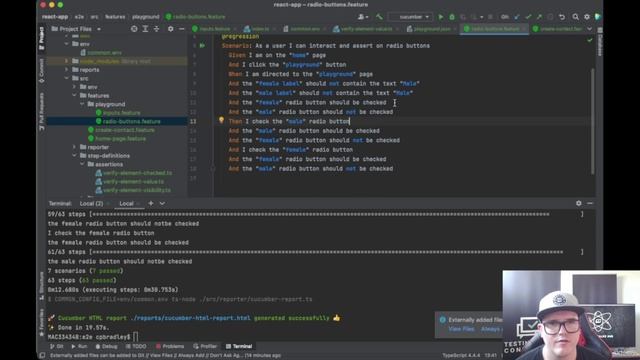Open the Profiler tool window tab
Image resolution: width=640 pixels, height=360 pixels.
pyautogui.click(x=205, y=346)
